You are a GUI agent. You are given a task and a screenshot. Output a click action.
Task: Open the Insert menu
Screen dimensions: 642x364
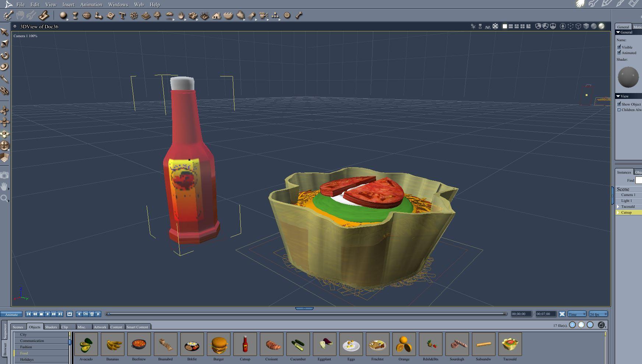coord(68,4)
